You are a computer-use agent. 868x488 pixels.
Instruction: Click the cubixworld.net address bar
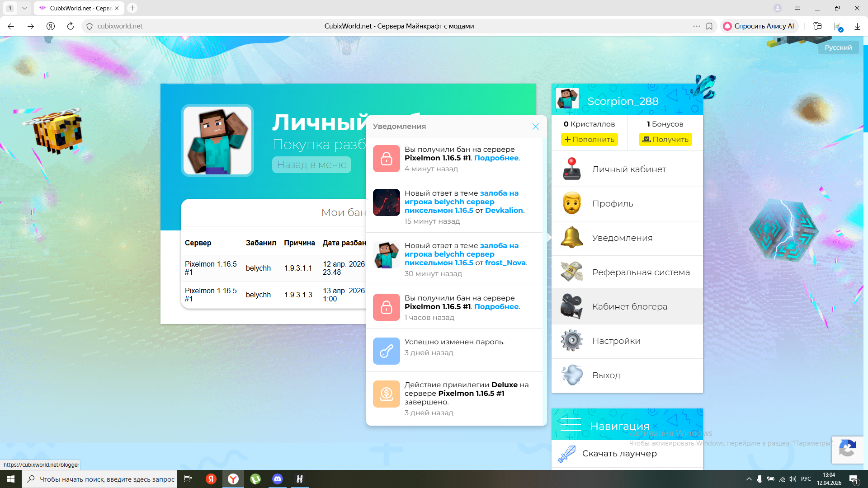pyautogui.click(x=120, y=26)
